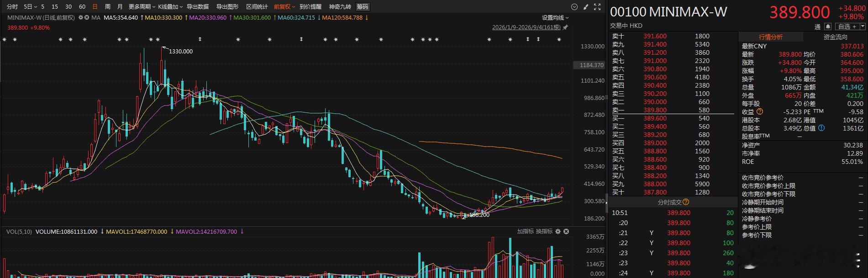This screenshot has height=278, width=868.
Task: Add stock with 自选 + button
Action: 847,26
